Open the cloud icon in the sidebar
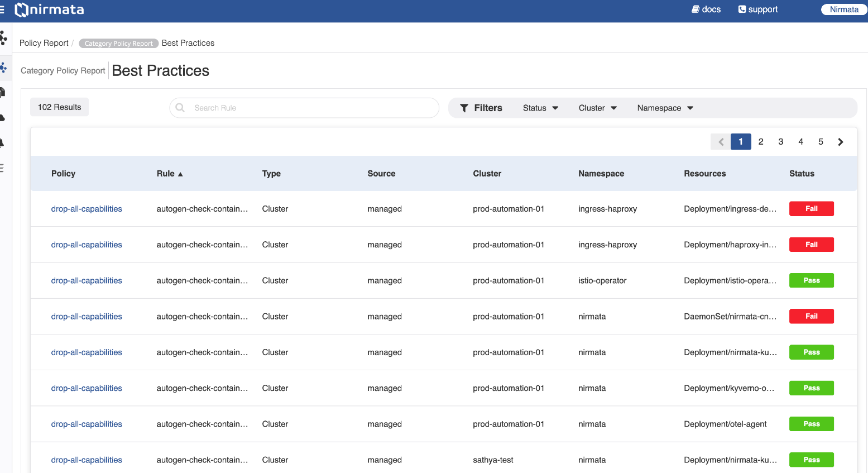 point(3,118)
